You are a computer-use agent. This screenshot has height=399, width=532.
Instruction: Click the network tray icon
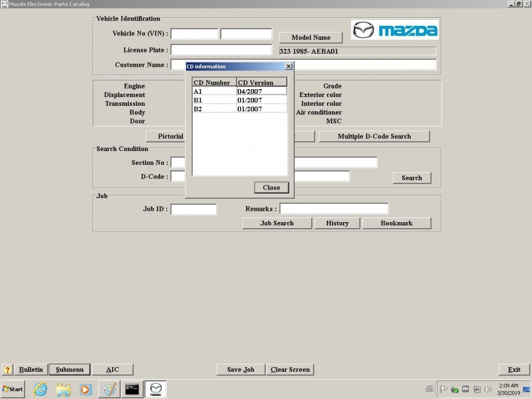477,389
